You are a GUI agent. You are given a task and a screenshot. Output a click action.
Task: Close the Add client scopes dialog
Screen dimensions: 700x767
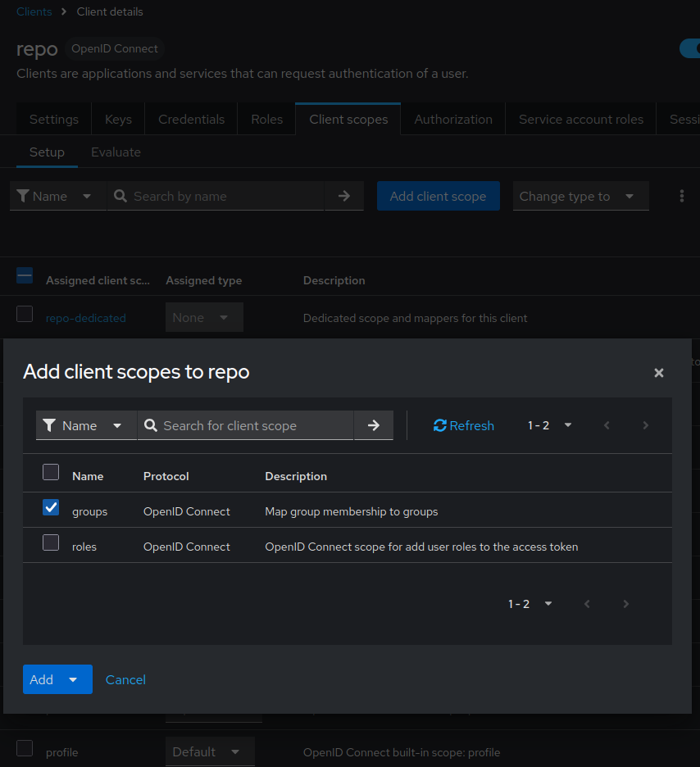(x=658, y=373)
